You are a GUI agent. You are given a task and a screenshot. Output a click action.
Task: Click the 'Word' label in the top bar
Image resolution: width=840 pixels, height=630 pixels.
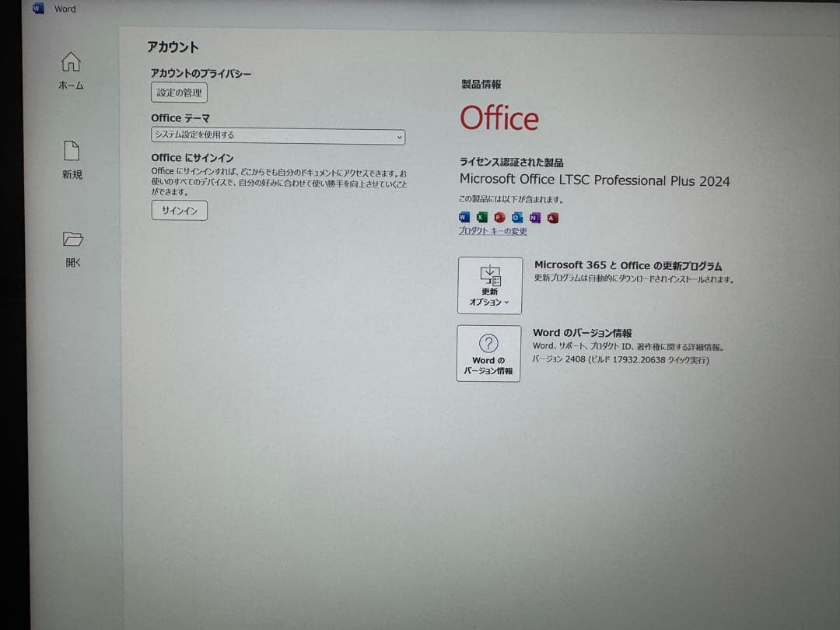[64, 9]
